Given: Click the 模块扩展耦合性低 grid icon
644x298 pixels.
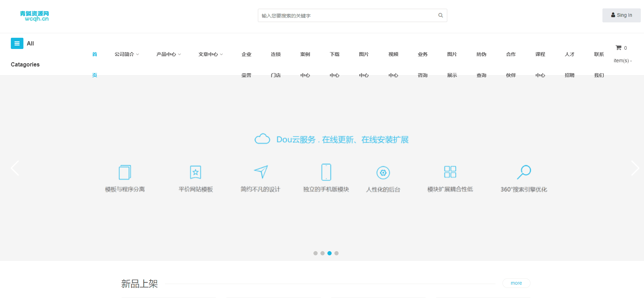Looking at the screenshot, I should tap(450, 172).
